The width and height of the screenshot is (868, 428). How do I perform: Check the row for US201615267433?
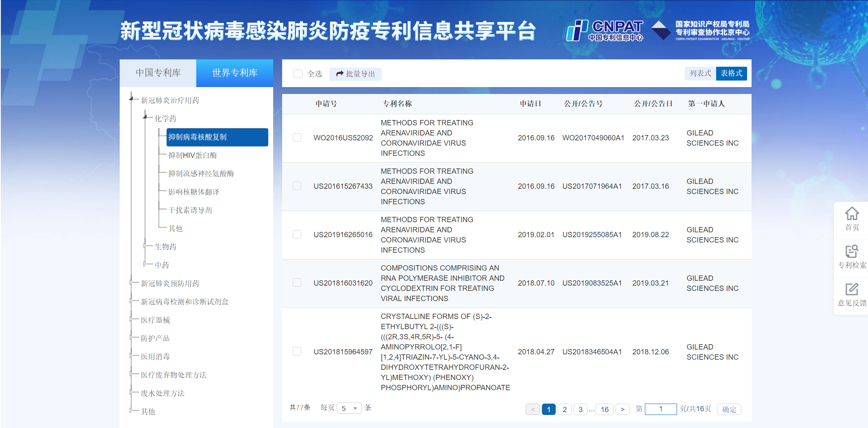pyautogui.click(x=297, y=186)
